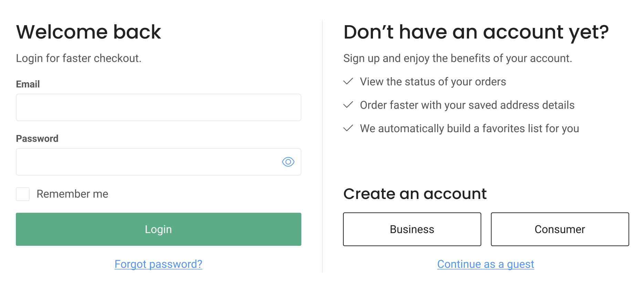
Task: Choose the Consumer account button
Action: click(560, 229)
